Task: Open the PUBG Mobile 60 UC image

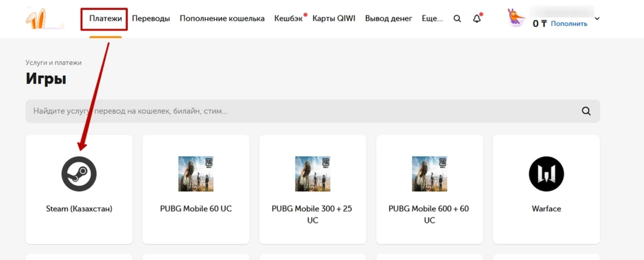Action: pos(196,174)
